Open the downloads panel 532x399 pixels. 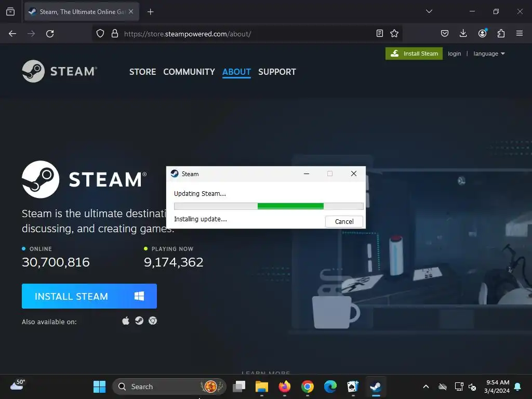pyautogui.click(x=463, y=33)
